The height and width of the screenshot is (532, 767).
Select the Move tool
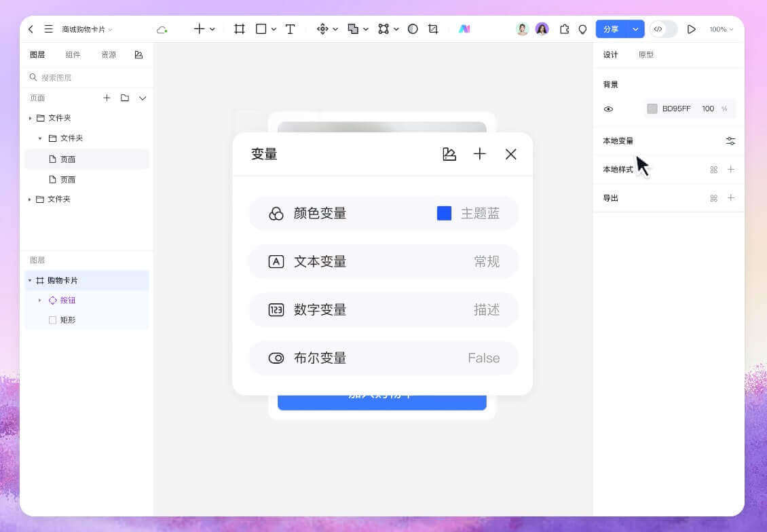pyautogui.click(x=322, y=29)
